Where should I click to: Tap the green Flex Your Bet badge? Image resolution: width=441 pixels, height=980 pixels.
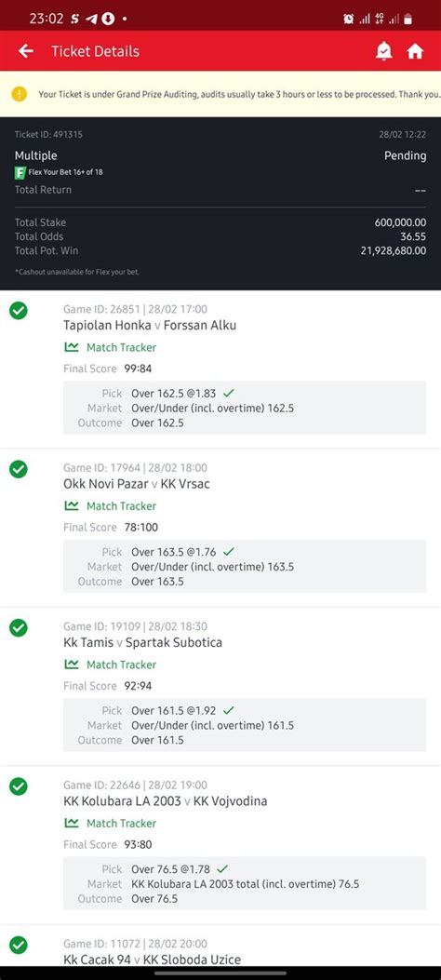(x=20, y=172)
